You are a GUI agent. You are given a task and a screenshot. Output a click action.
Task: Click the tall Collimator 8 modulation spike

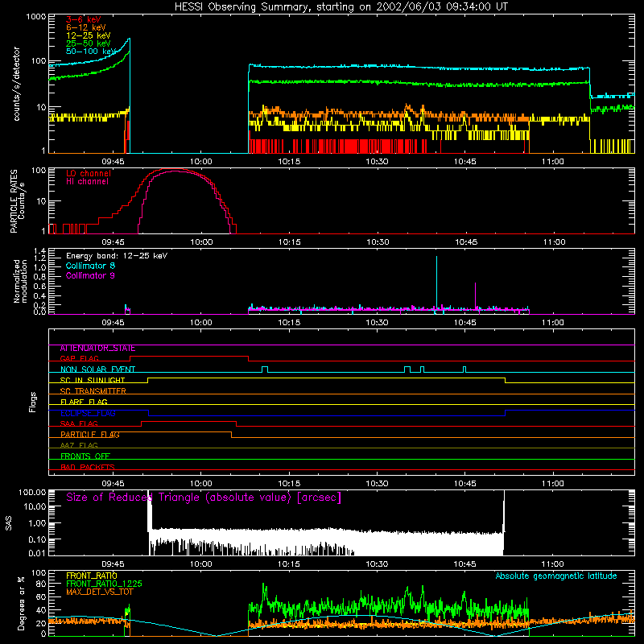(436, 283)
